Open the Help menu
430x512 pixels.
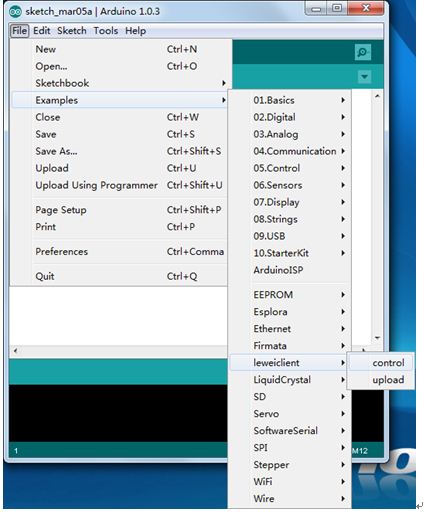[x=135, y=31]
